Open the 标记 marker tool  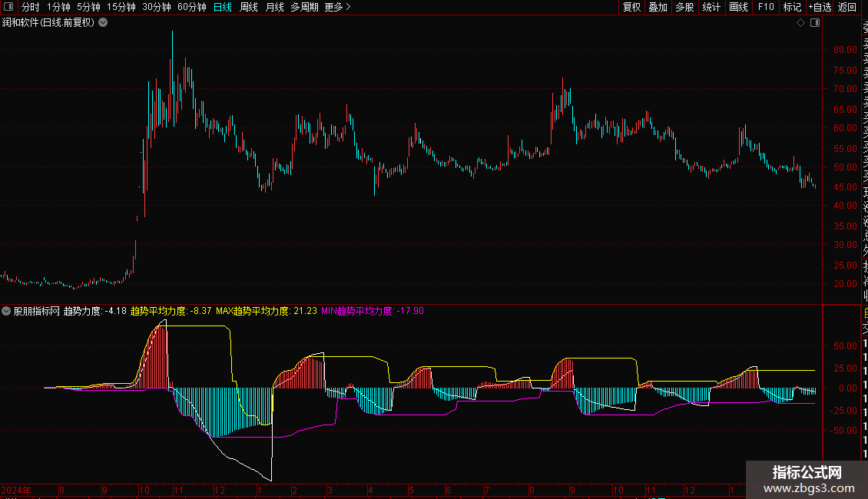point(792,7)
